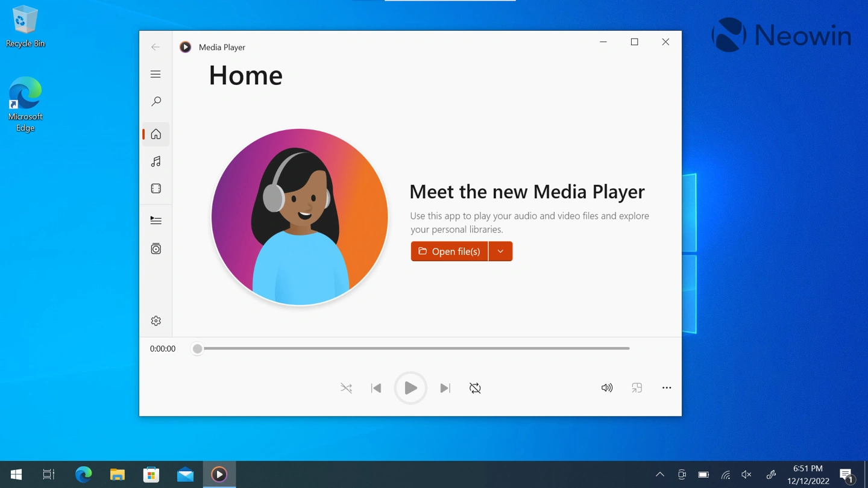Switch to the mini player view
The width and height of the screenshot is (868, 488).
click(x=637, y=387)
